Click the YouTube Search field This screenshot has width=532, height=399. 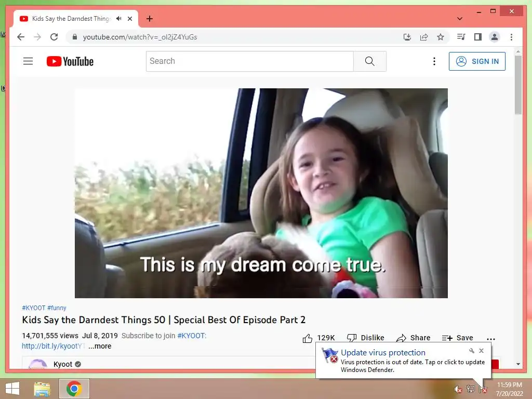pos(250,61)
